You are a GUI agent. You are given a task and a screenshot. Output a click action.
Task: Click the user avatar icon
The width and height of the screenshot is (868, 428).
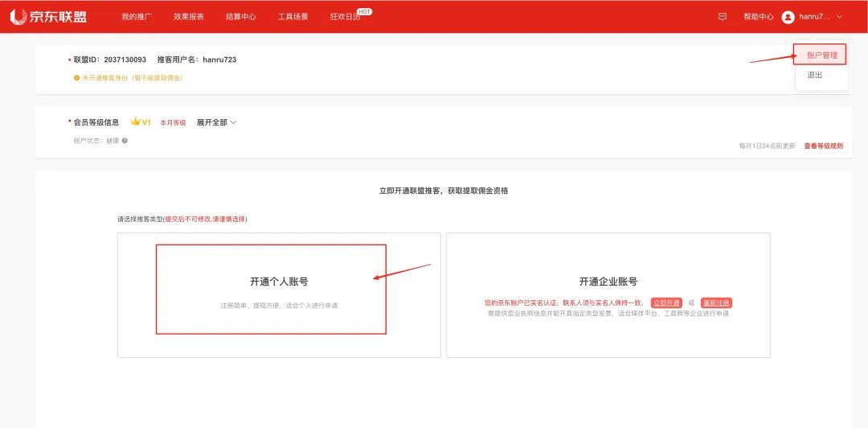tap(788, 17)
